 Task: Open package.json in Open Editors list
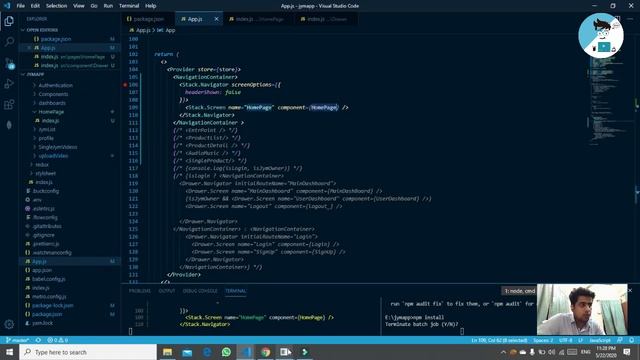[x=56, y=39]
